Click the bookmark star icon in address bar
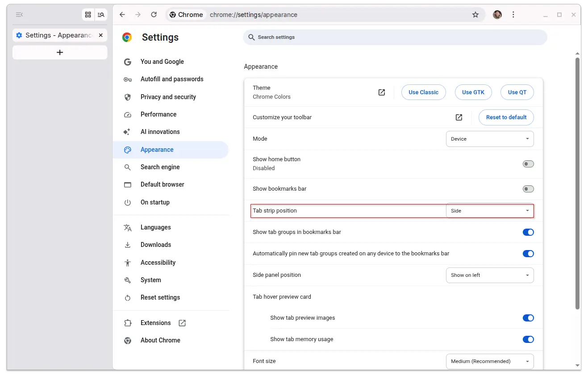588x384 pixels. click(475, 15)
